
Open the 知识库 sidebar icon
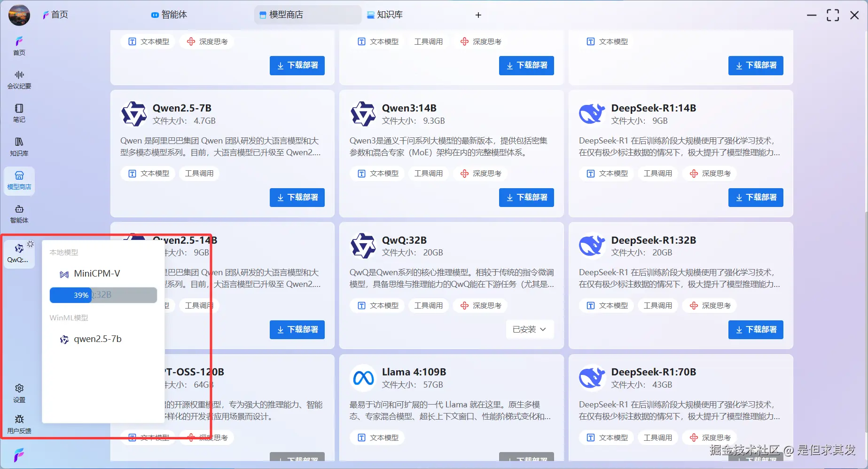coord(19,146)
